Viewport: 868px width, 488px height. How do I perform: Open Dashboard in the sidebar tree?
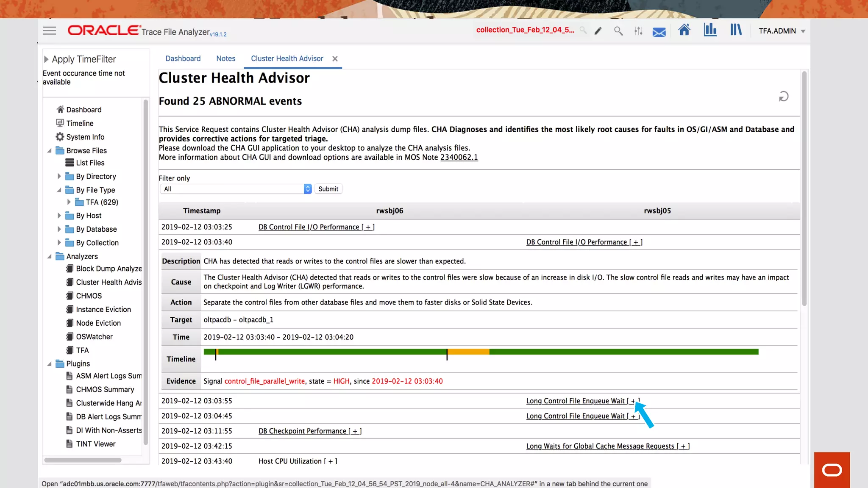pyautogui.click(x=84, y=110)
